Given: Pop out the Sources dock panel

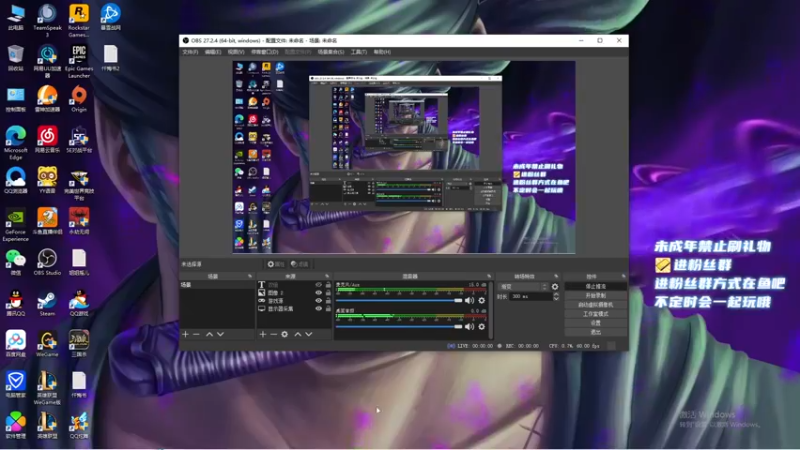Looking at the screenshot, I should [x=327, y=276].
